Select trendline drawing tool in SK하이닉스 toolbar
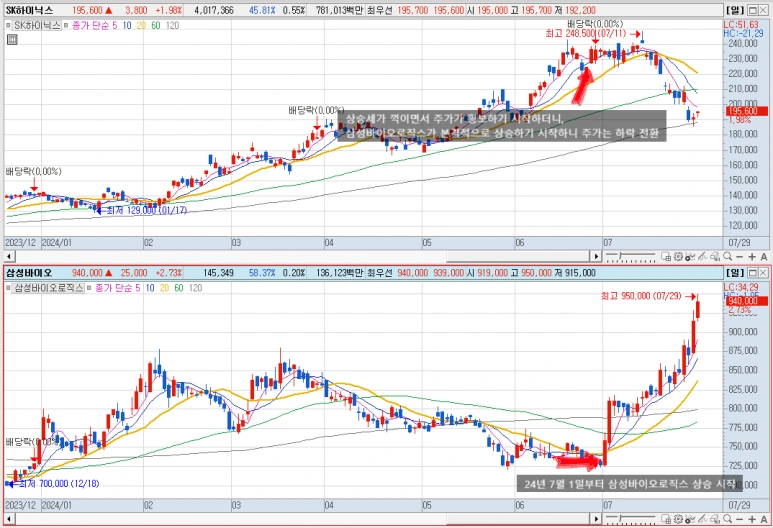Screen dimensions: 773x528 (703, 256)
